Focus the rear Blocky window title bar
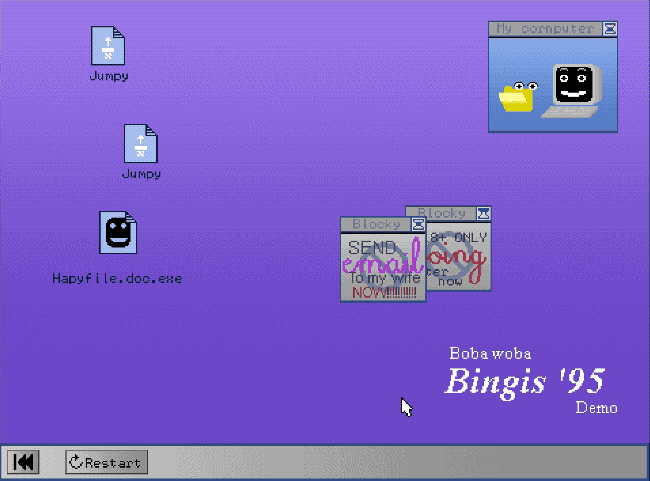Image resolution: width=650 pixels, height=481 pixels. (x=441, y=213)
